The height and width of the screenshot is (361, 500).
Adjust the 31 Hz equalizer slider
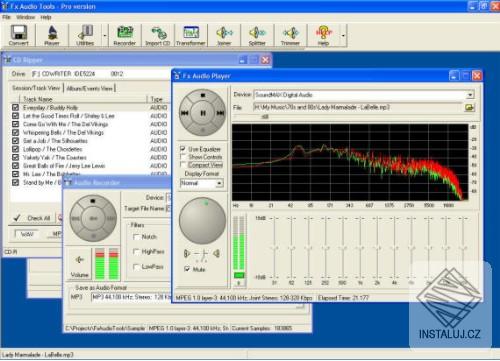[x=275, y=248]
